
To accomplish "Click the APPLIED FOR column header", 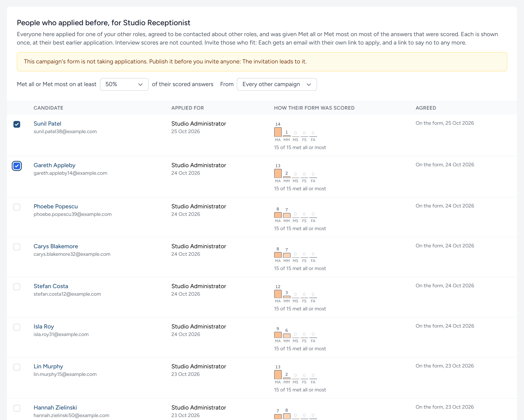I will 188,108.
